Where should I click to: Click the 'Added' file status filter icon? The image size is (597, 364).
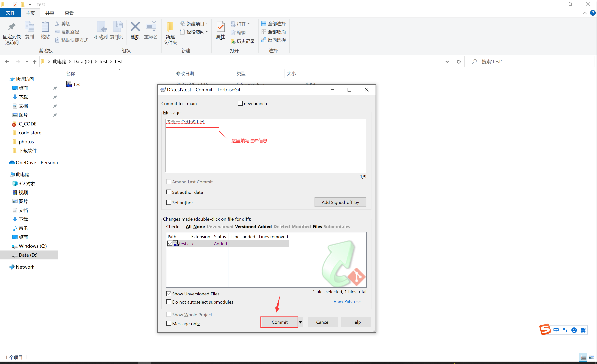pyautogui.click(x=265, y=226)
